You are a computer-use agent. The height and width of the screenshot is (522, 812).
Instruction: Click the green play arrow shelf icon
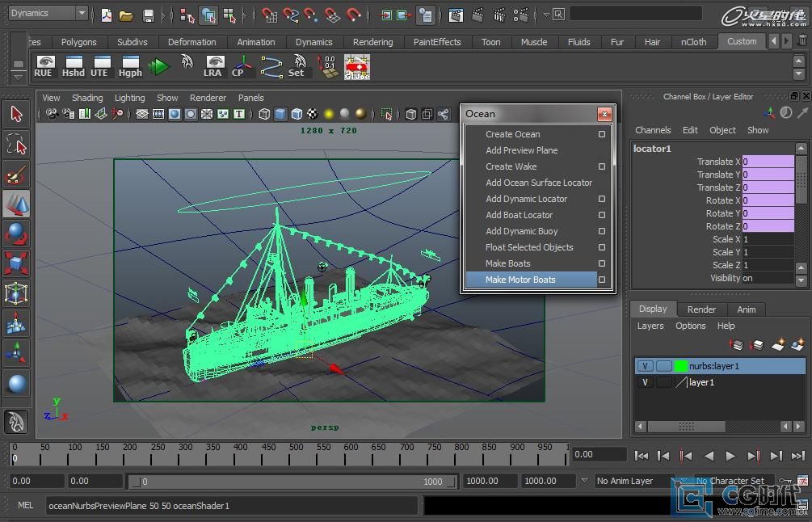click(x=158, y=66)
